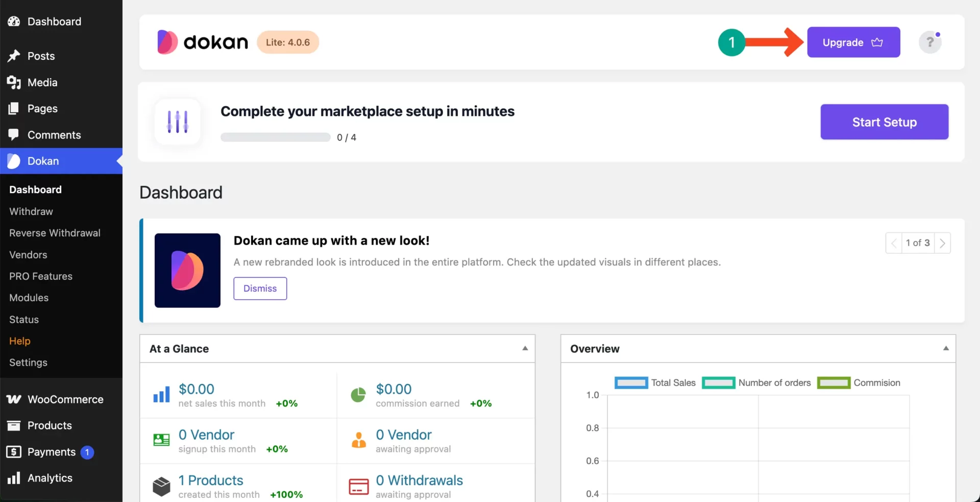Click the Dokan sidebar logo icon
Viewport: 980px width, 502px height.
point(14,161)
